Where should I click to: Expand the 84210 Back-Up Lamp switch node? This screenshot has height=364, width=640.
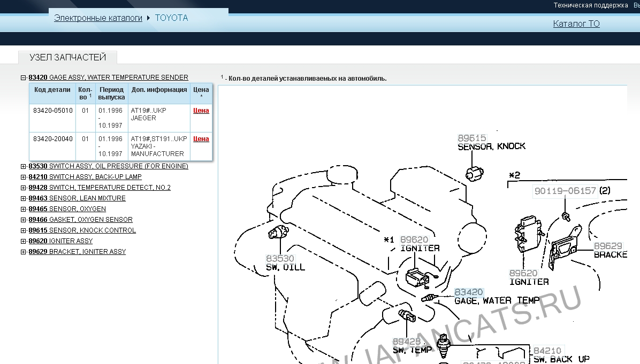pyautogui.click(x=24, y=177)
